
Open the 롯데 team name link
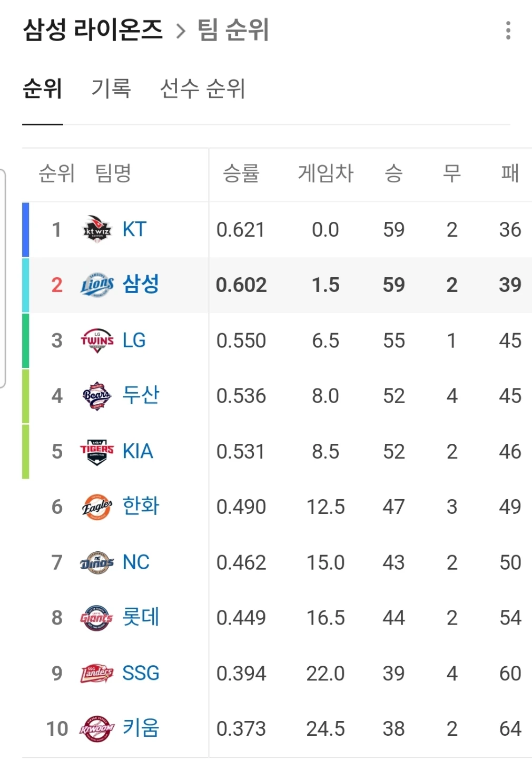[141, 617]
